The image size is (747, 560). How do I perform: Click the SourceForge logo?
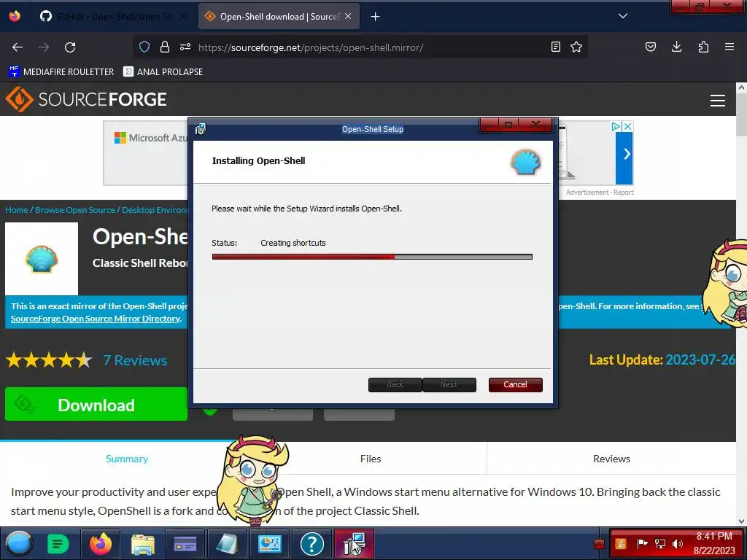pos(86,99)
